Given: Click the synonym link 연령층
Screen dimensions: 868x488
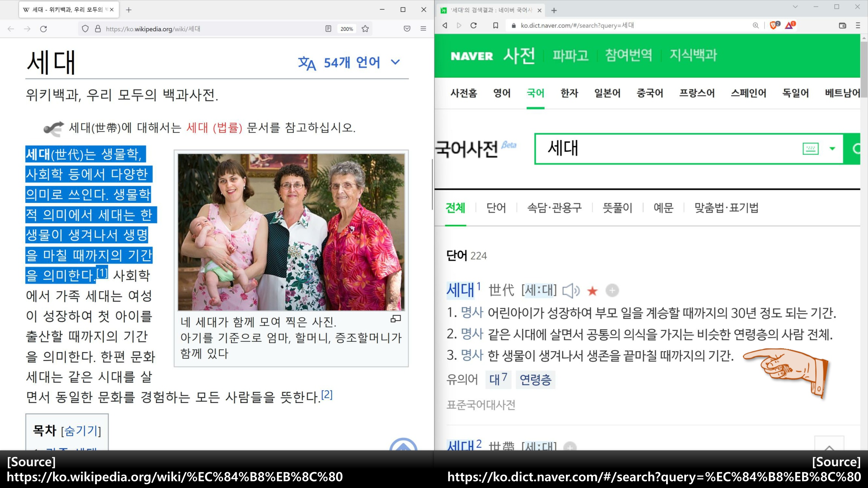Looking at the screenshot, I should tap(535, 380).
